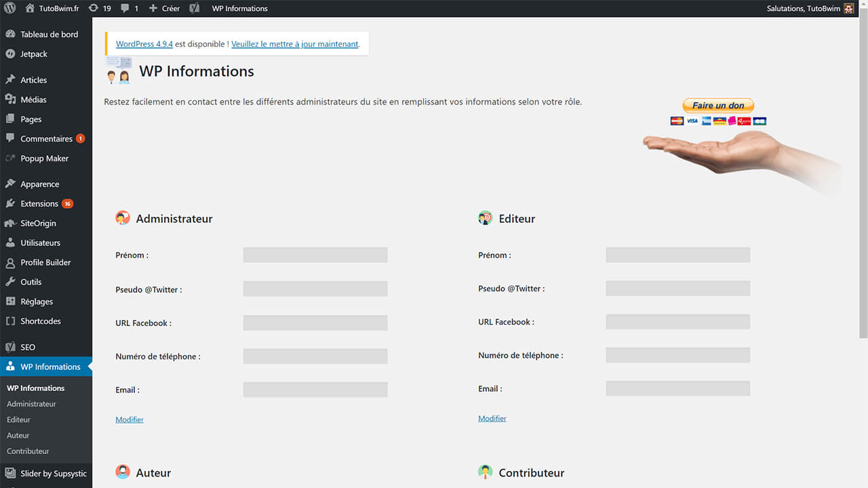
Task: Click the SiteOrigin sidebar icon
Action: click(10, 223)
